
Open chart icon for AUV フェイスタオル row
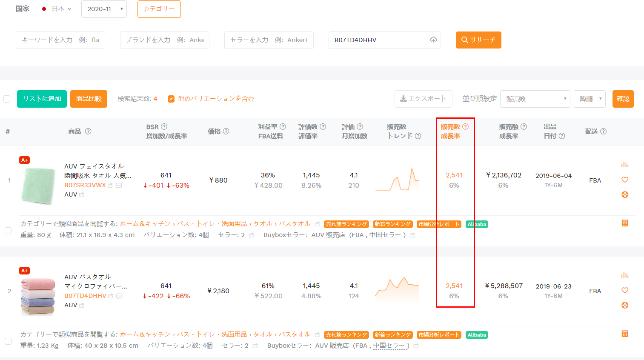tap(624, 165)
